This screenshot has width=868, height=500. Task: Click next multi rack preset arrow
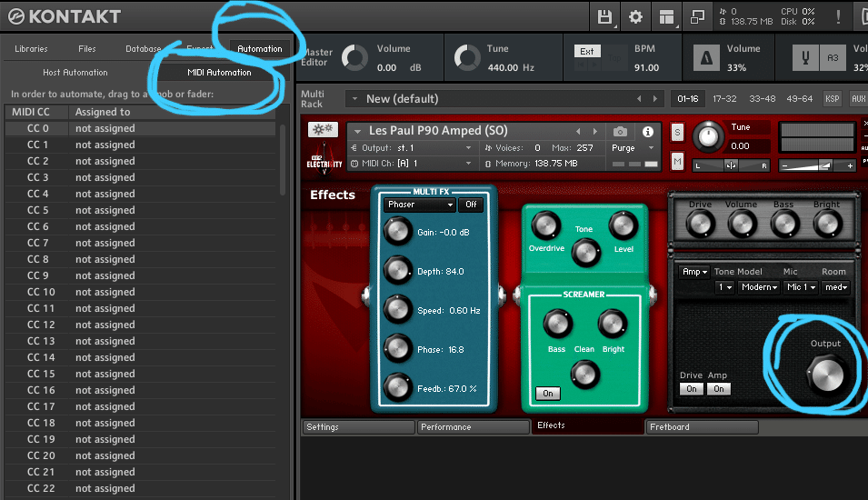tap(655, 98)
